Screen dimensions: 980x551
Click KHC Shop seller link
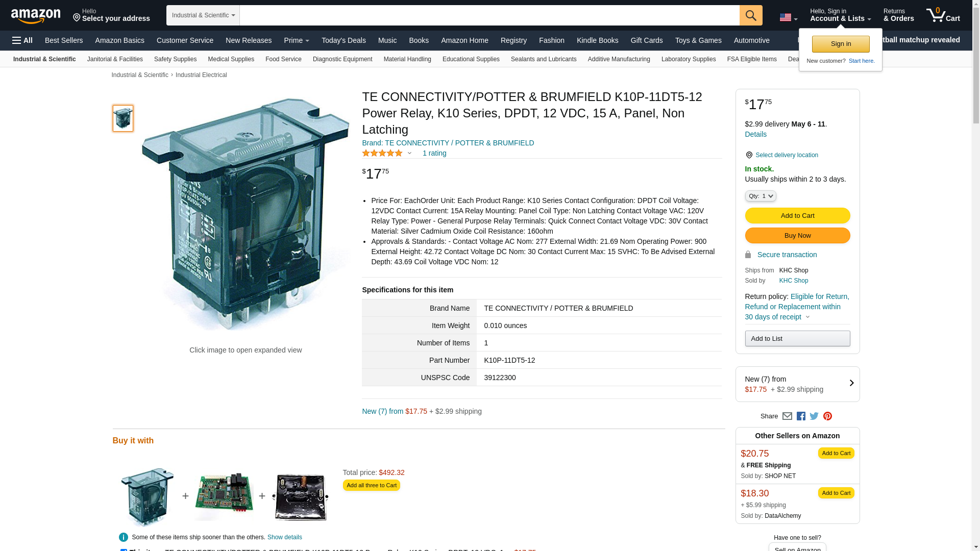[x=793, y=281]
